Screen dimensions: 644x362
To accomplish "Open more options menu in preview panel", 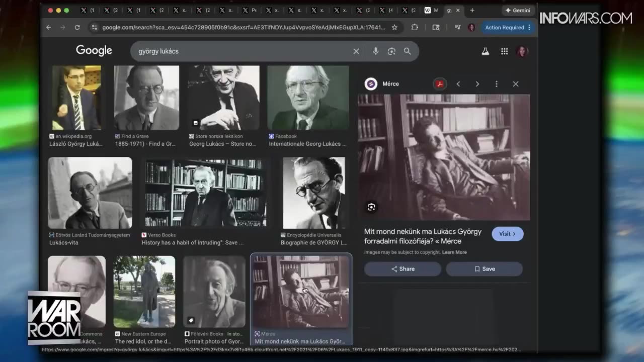I will [497, 84].
